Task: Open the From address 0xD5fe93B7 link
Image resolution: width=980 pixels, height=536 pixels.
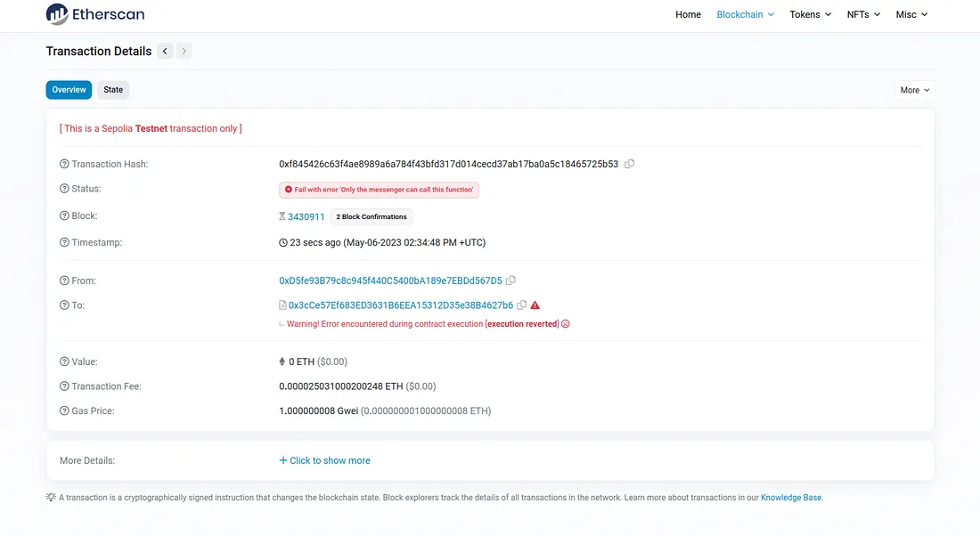Action: [x=390, y=280]
